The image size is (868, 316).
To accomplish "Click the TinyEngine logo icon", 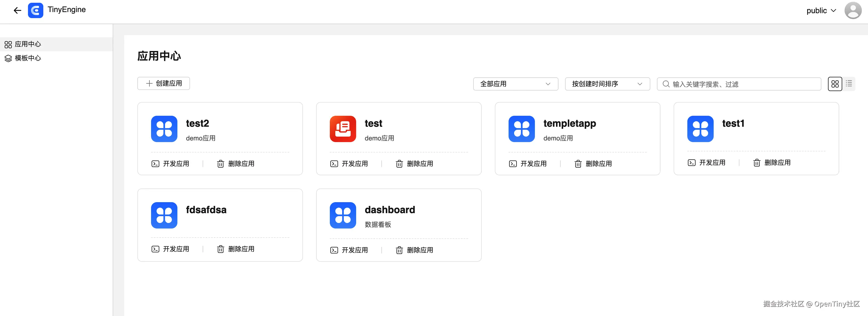I will click(x=35, y=10).
